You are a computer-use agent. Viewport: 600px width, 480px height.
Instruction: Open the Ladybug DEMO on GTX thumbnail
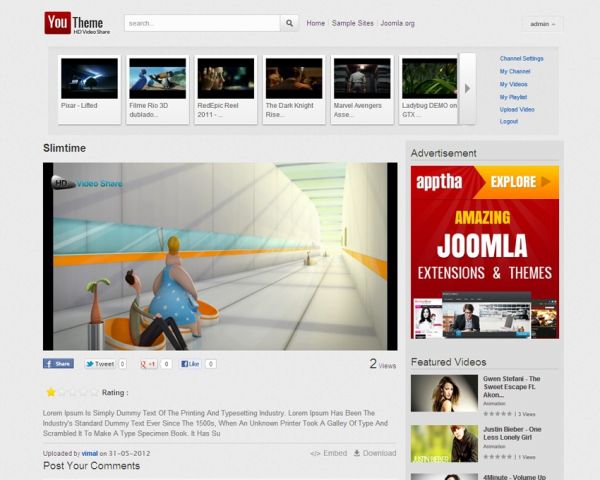[x=429, y=78]
